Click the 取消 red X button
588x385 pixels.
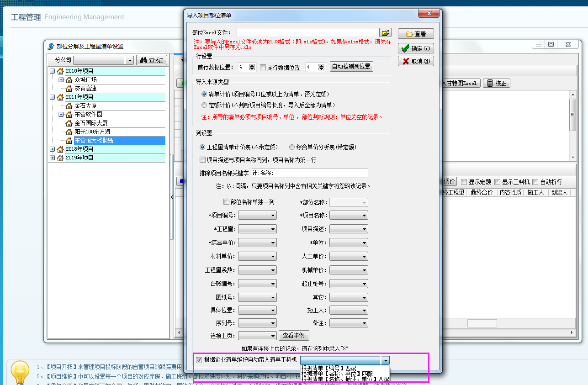click(x=415, y=61)
